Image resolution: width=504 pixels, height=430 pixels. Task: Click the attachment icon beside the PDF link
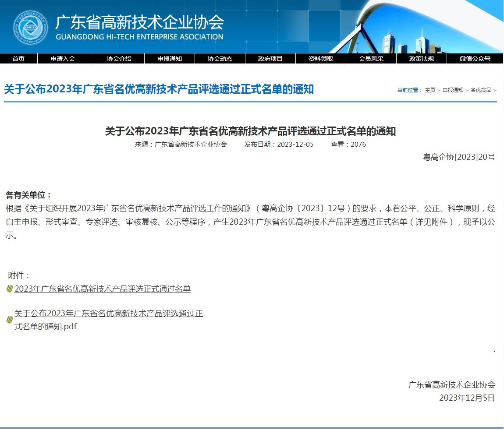(10, 320)
